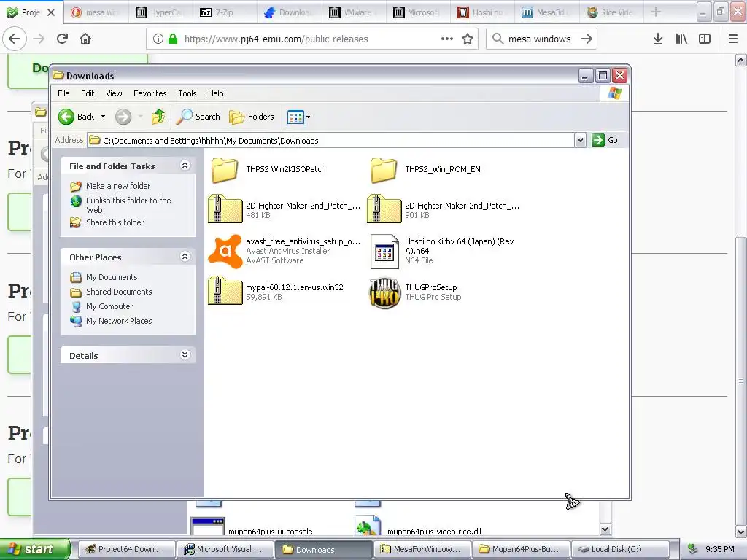Open the Back history dropdown arrow

[103, 117]
